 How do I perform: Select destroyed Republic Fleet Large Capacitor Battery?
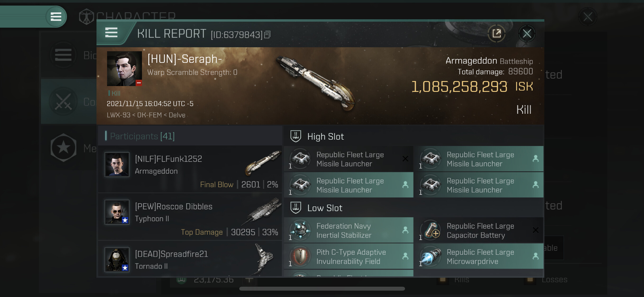[479, 230]
